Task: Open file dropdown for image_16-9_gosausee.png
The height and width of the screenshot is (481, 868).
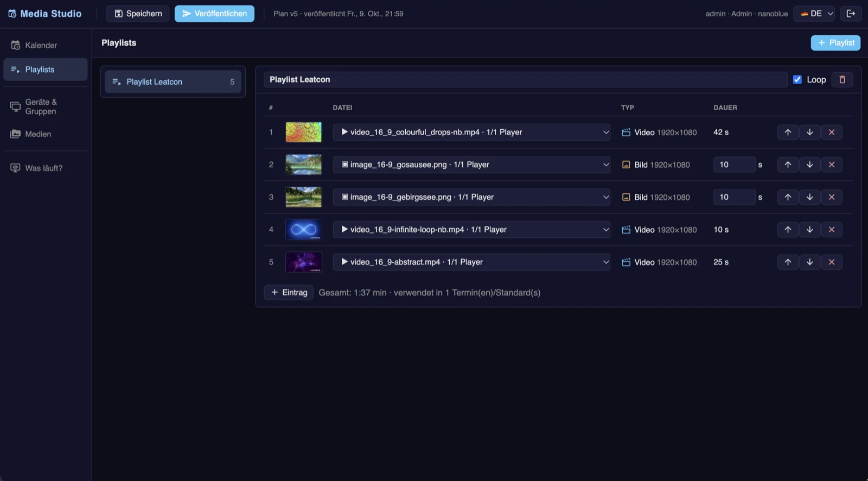Action: point(471,164)
